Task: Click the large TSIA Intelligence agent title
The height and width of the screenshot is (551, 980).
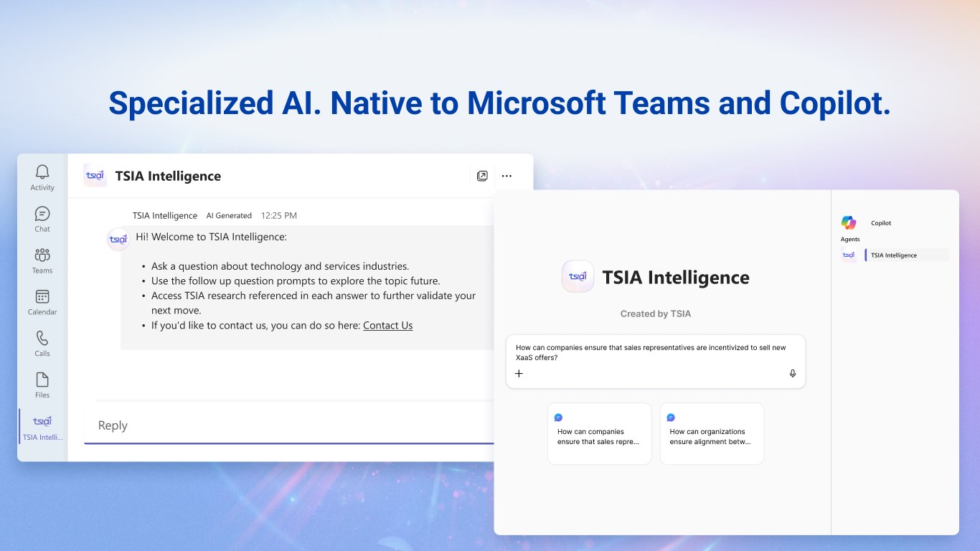Action: click(676, 278)
